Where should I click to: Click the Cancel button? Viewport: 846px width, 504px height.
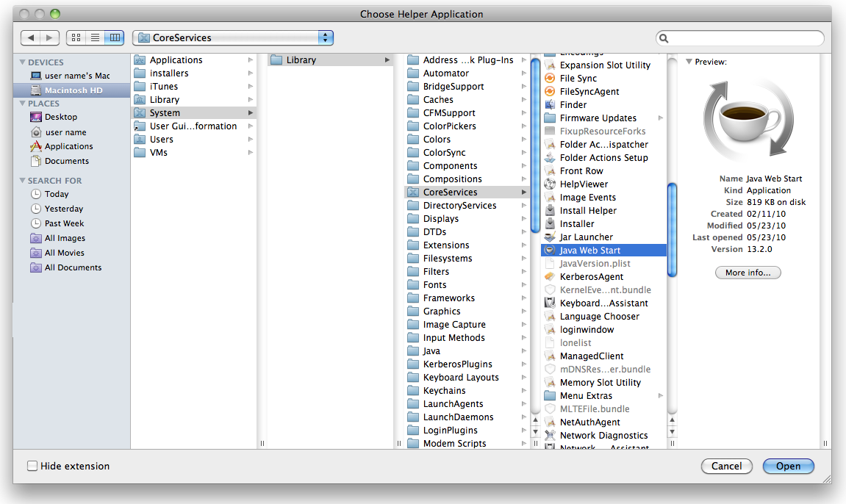click(727, 467)
